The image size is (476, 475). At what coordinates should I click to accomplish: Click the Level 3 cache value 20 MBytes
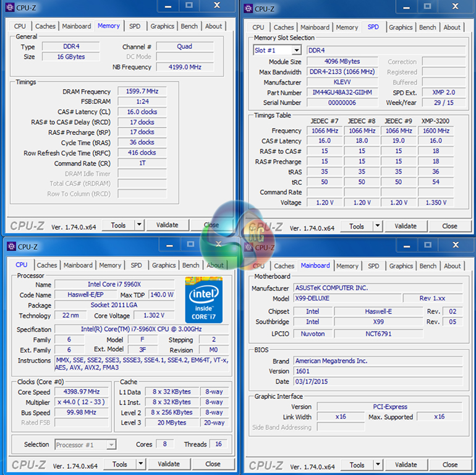(172, 423)
